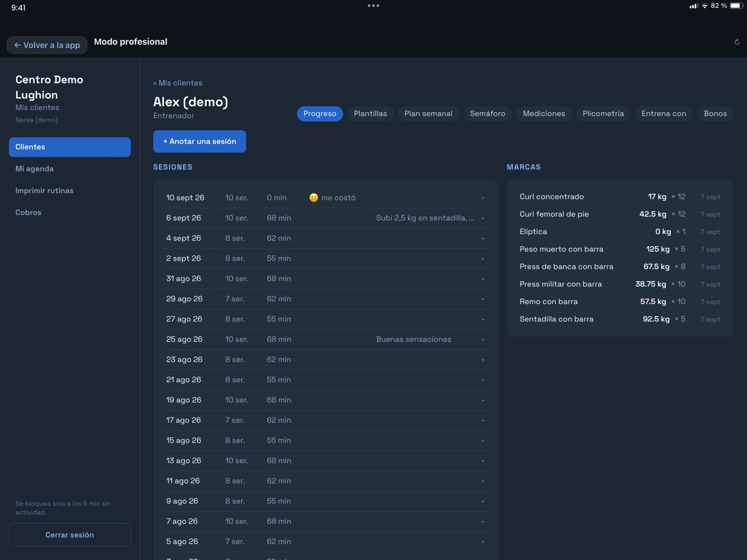Click Anotar una sesión button

click(200, 141)
